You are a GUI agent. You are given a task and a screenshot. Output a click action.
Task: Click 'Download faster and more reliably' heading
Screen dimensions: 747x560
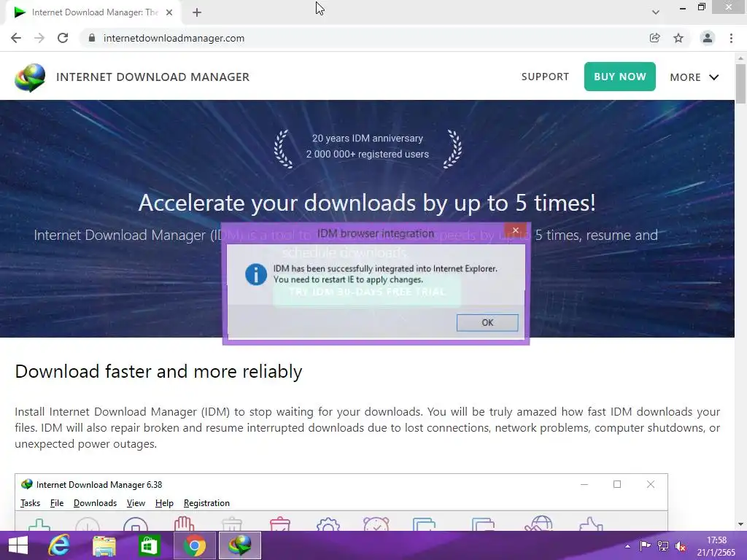coord(158,371)
